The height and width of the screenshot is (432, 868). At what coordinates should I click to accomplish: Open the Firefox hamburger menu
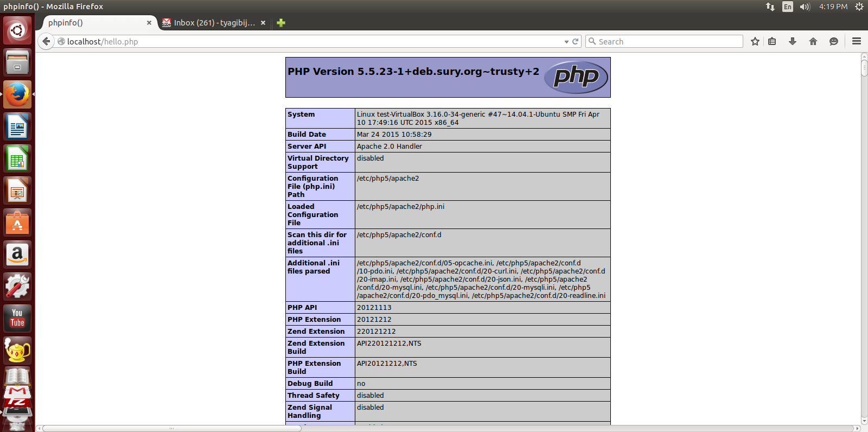[857, 41]
